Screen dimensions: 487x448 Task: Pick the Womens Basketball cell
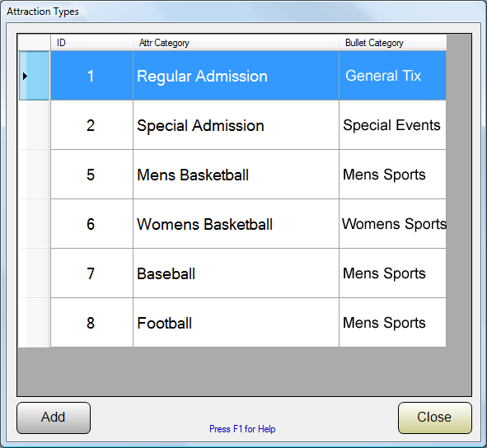[236, 224]
